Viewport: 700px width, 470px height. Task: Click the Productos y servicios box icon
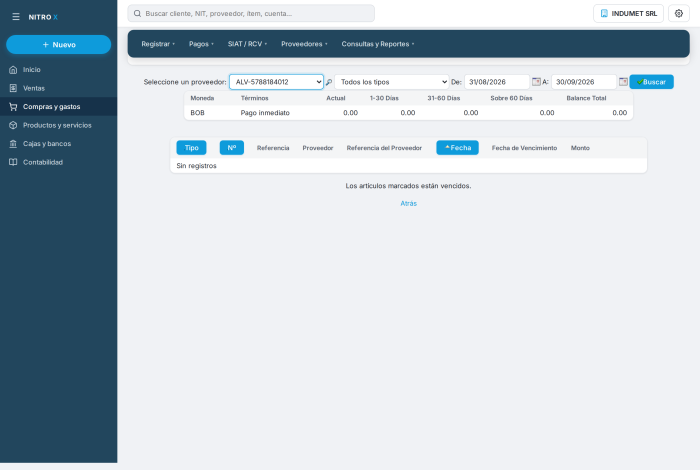tap(13, 125)
